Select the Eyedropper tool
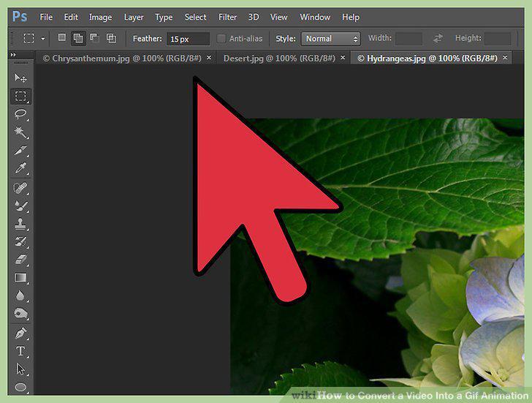 click(20, 168)
